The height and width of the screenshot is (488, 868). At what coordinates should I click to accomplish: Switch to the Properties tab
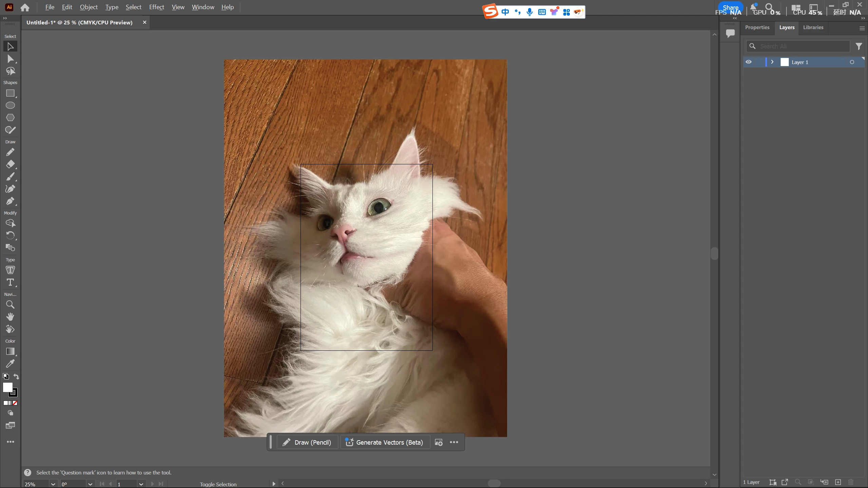[x=757, y=27]
